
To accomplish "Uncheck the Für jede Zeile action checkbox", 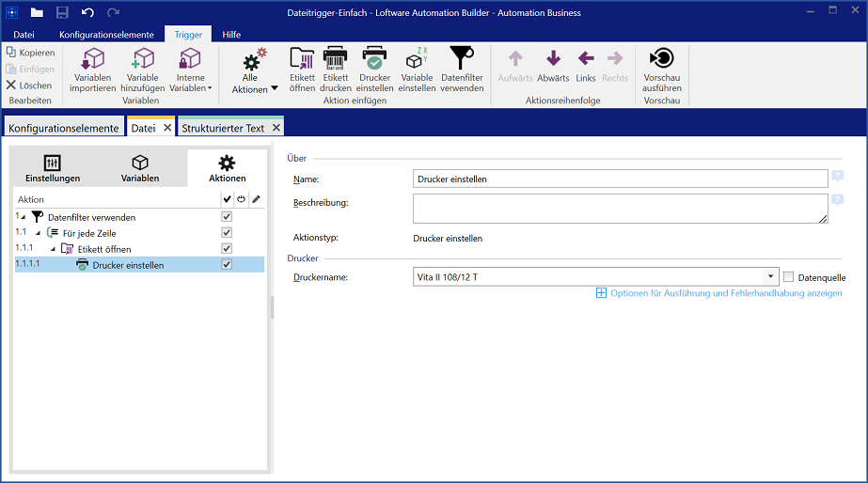I will [226, 232].
